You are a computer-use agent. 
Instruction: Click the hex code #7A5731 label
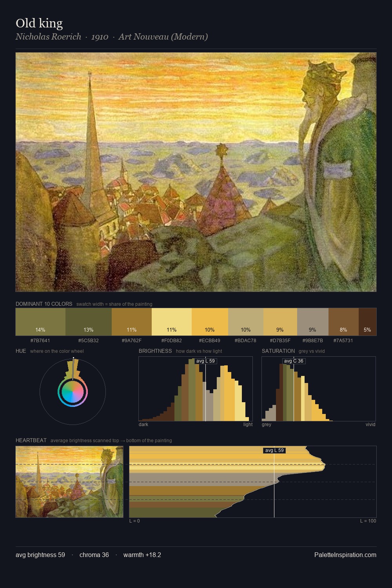(x=343, y=340)
